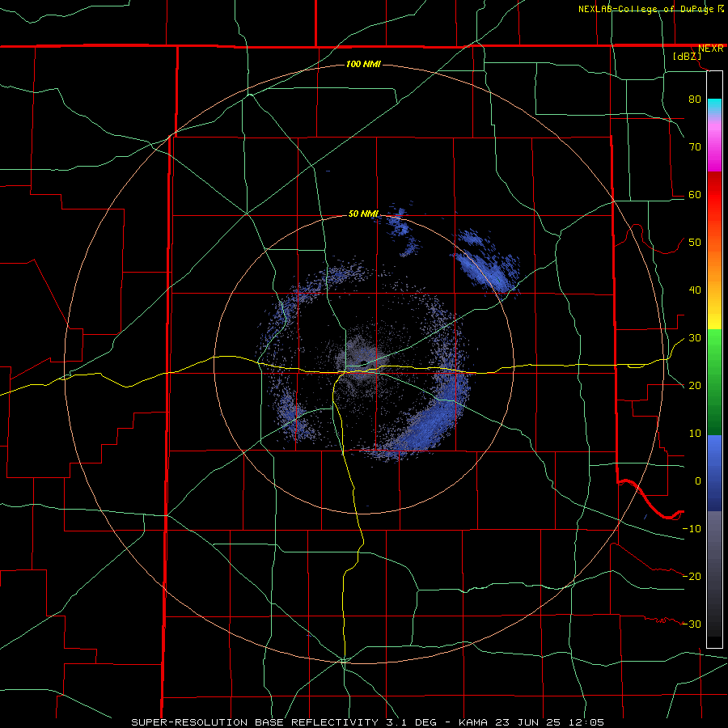Click the 50 value on the dBZ scale

click(x=695, y=243)
